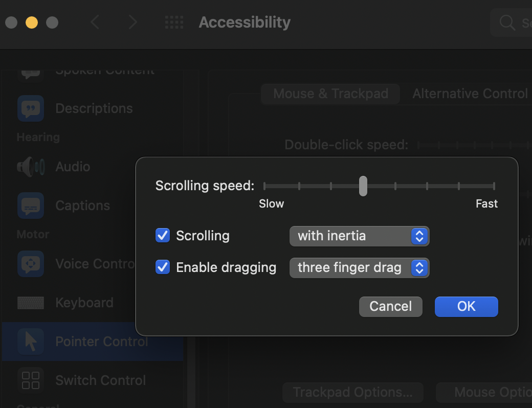Click the Descriptions sidebar icon
This screenshot has height=408, width=532.
[x=31, y=108]
